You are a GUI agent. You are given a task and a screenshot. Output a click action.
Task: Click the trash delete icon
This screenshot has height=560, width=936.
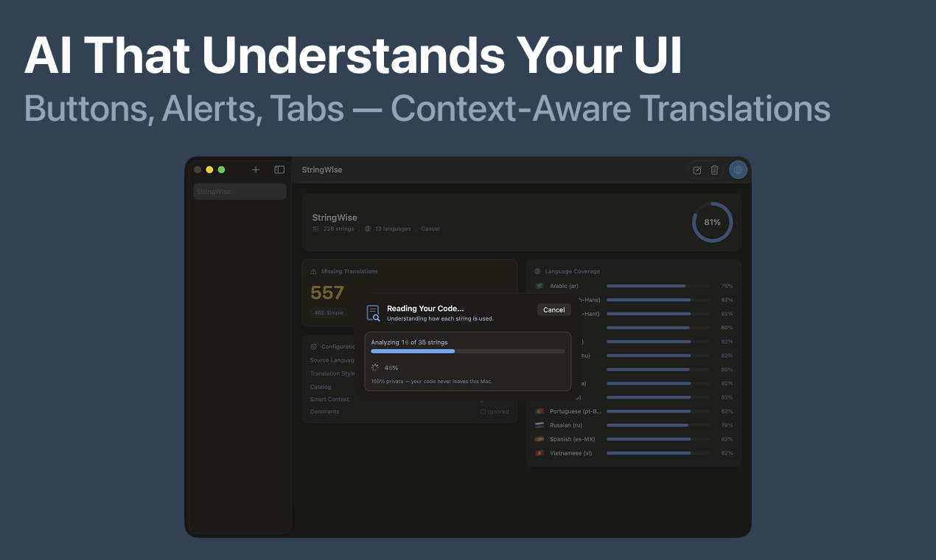[x=714, y=170]
